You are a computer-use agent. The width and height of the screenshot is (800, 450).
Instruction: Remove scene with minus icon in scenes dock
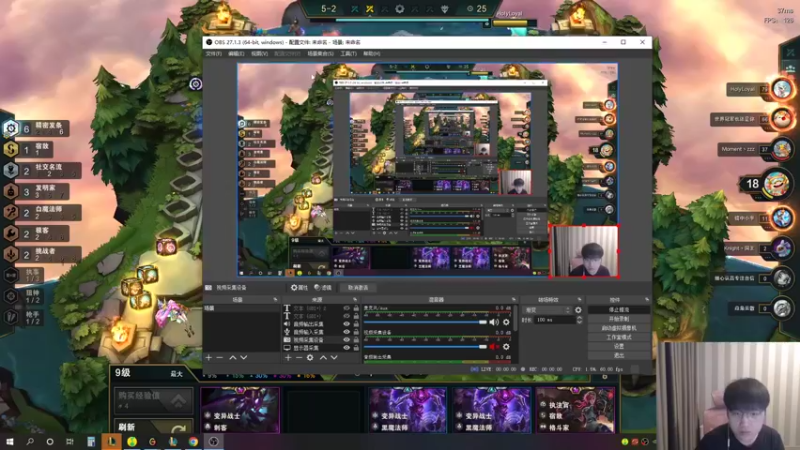pos(220,358)
